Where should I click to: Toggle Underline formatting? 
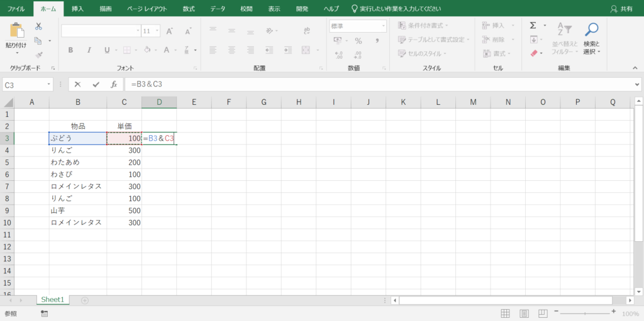point(106,50)
